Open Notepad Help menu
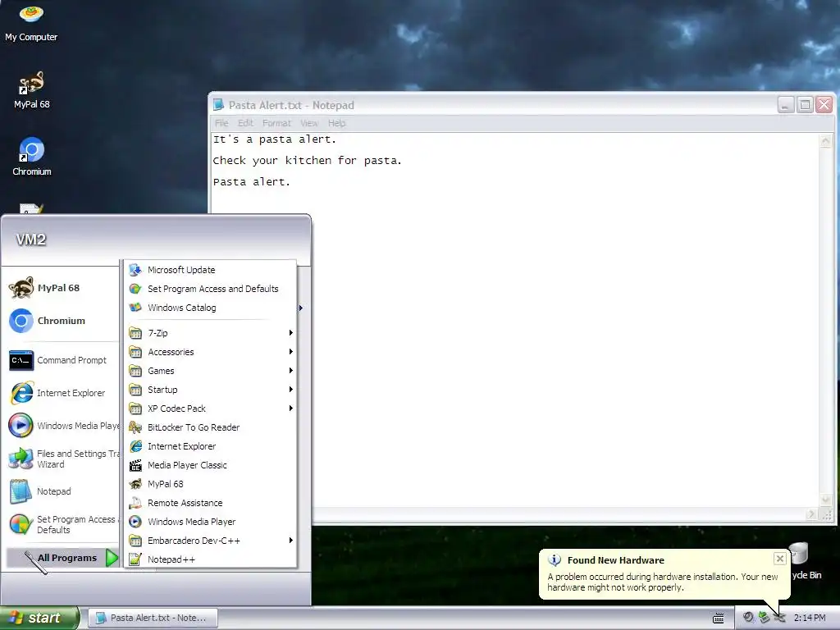This screenshot has width=840, height=630. point(337,123)
